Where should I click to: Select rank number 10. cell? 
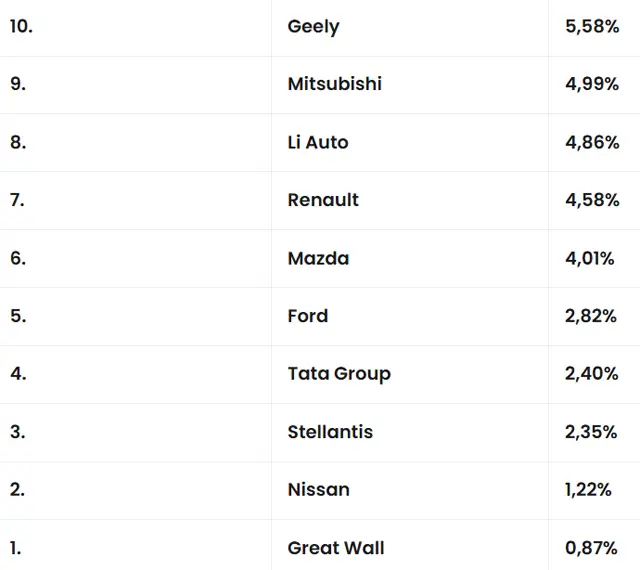tap(21, 27)
